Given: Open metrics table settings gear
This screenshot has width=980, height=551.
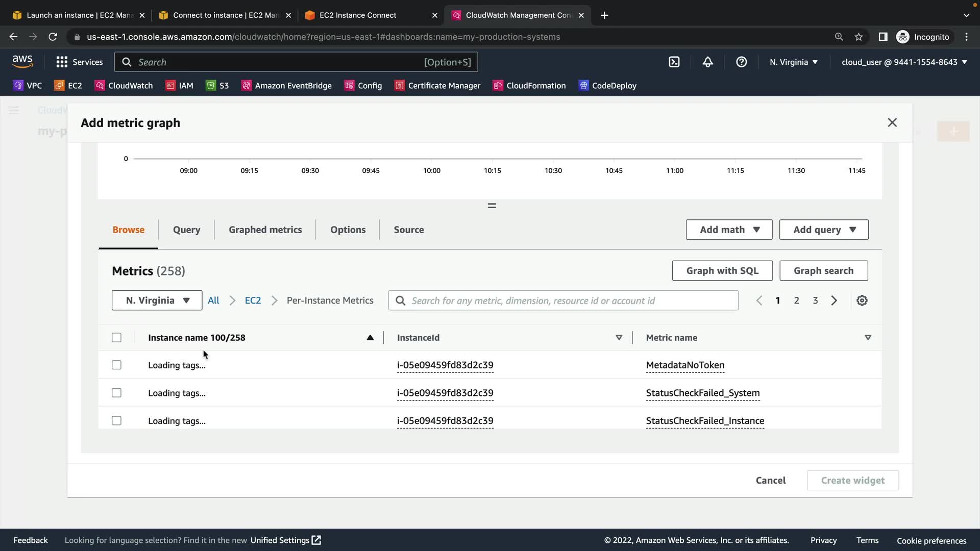Looking at the screenshot, I should [862, 300].
